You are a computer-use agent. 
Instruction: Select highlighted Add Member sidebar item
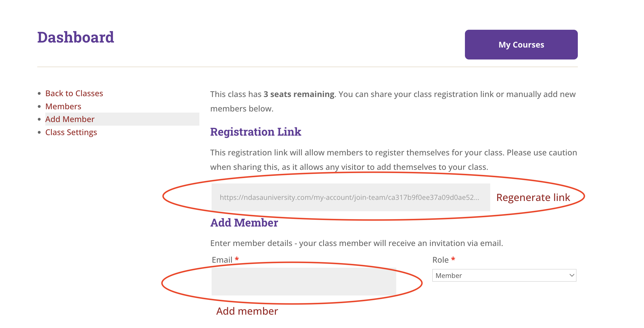70,119
